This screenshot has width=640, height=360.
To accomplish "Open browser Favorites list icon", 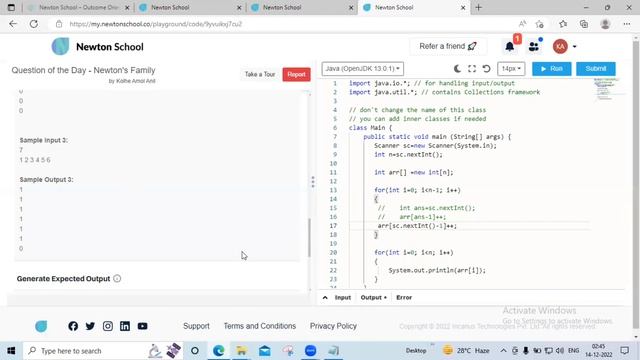I will click(x=563, y=24).
